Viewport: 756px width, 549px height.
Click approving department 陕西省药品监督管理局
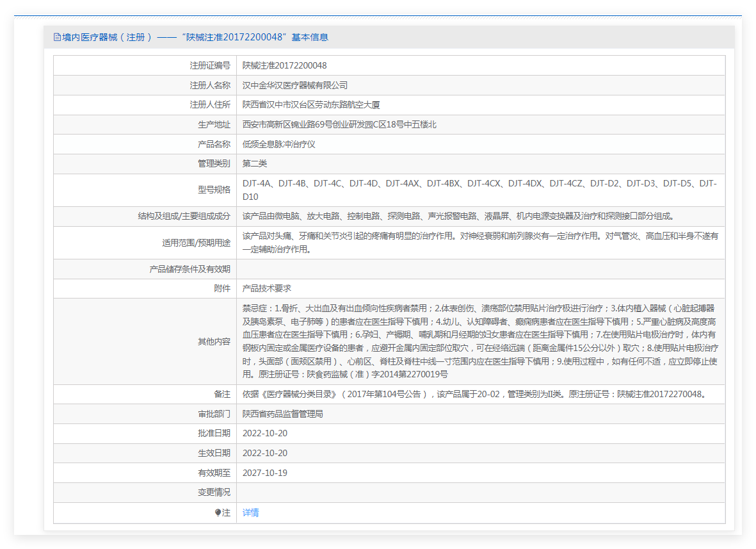click(x=282, y=414)
